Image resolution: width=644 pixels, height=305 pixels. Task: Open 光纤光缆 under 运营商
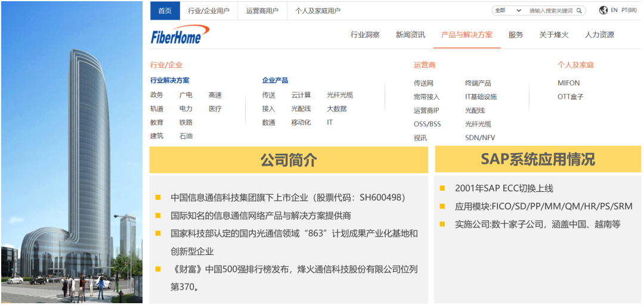click(478, 124)
